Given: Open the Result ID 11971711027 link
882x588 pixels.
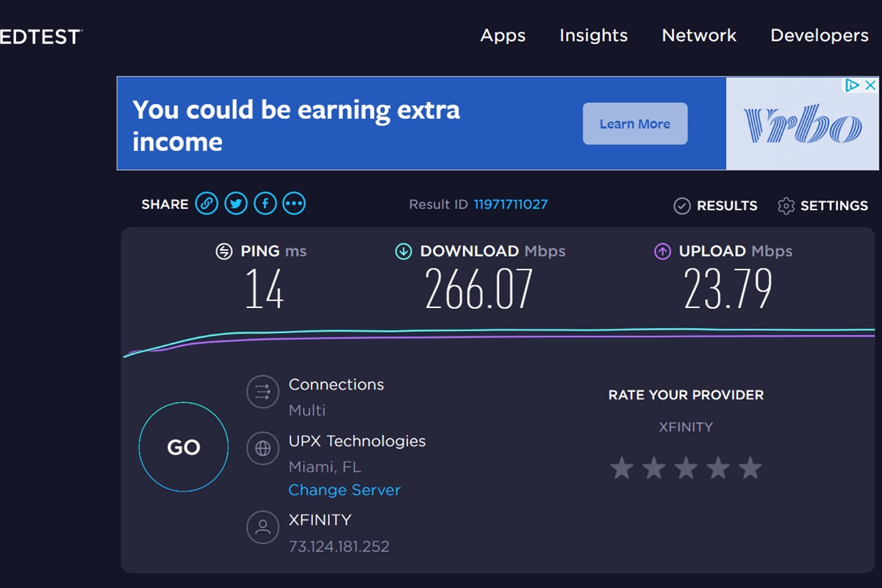Looking at the screenshot, I should tap(510, 204).
